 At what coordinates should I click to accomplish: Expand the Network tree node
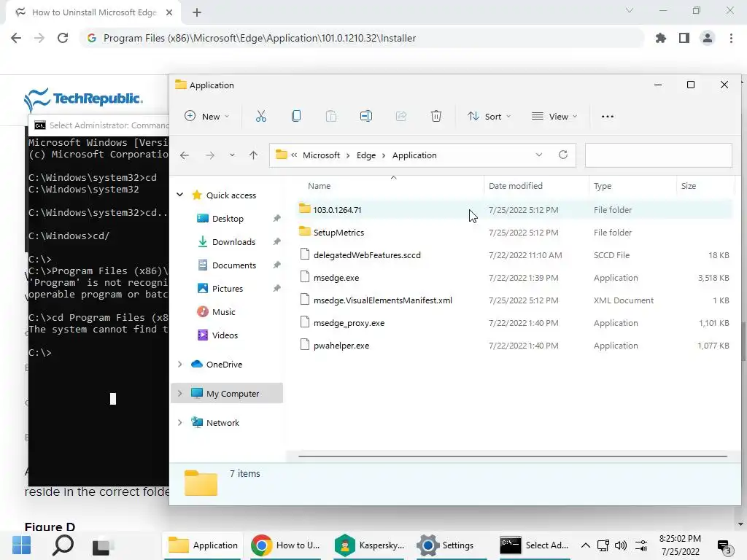click(x=180, y=422)
